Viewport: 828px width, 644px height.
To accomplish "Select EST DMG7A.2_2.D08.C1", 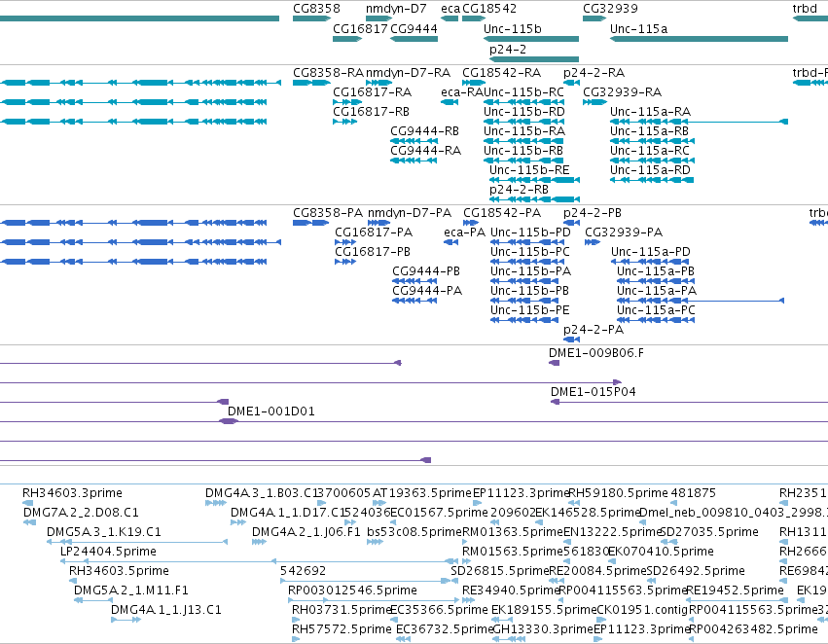I will click(x=81, y=513).
